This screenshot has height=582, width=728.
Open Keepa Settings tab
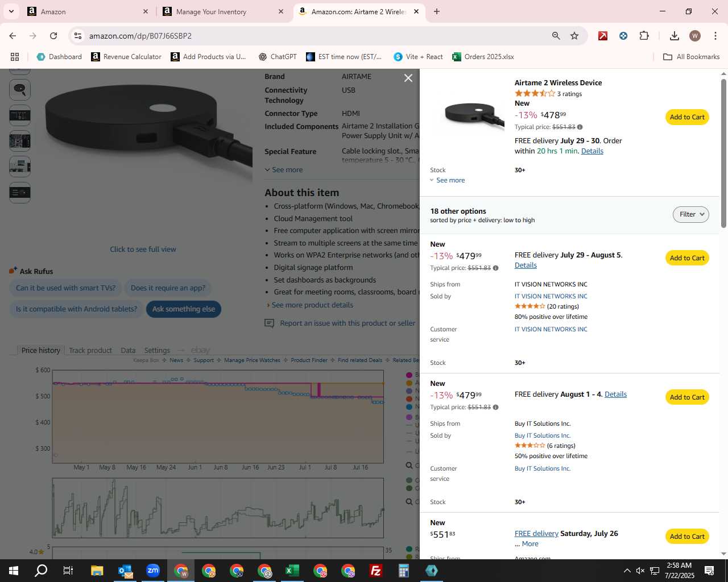[x=157, y=350]
